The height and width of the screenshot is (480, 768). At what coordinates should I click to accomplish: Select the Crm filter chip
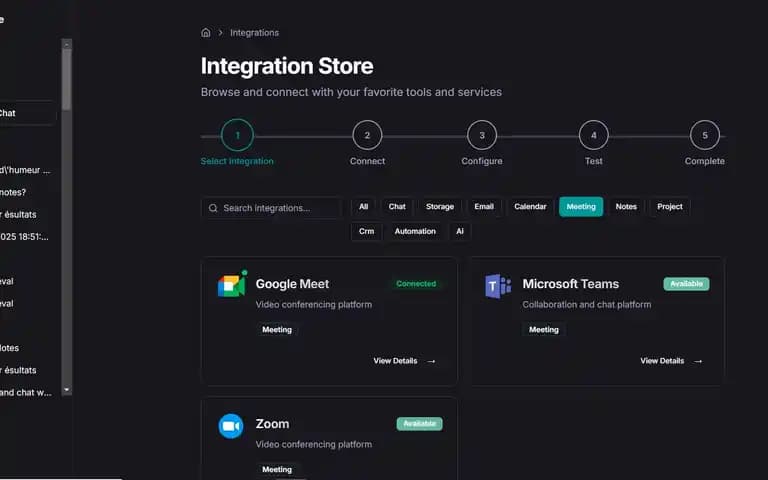tap(366, 231)
